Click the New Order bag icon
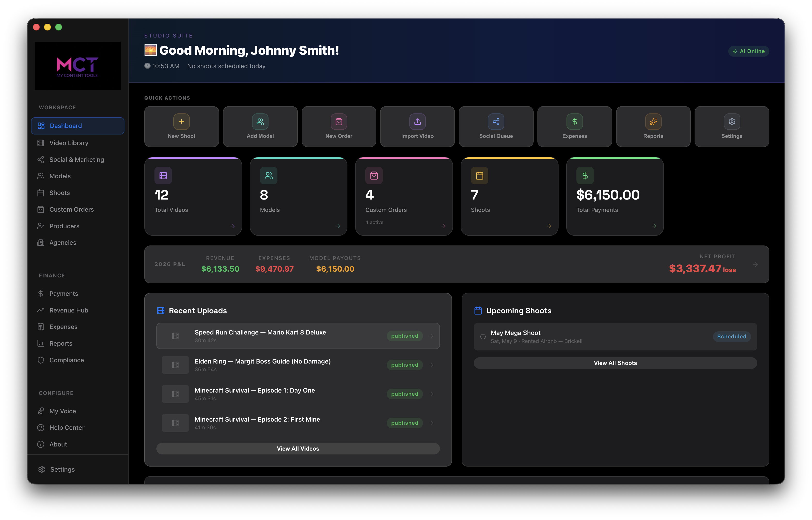This screenshot has height=520, width=812. pos(339,122)
